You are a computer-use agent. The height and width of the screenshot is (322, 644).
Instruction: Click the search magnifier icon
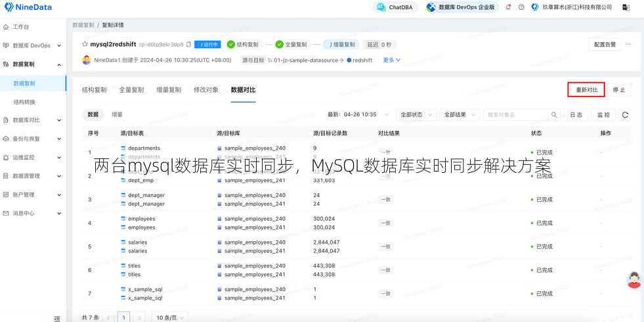click(554, 115)
